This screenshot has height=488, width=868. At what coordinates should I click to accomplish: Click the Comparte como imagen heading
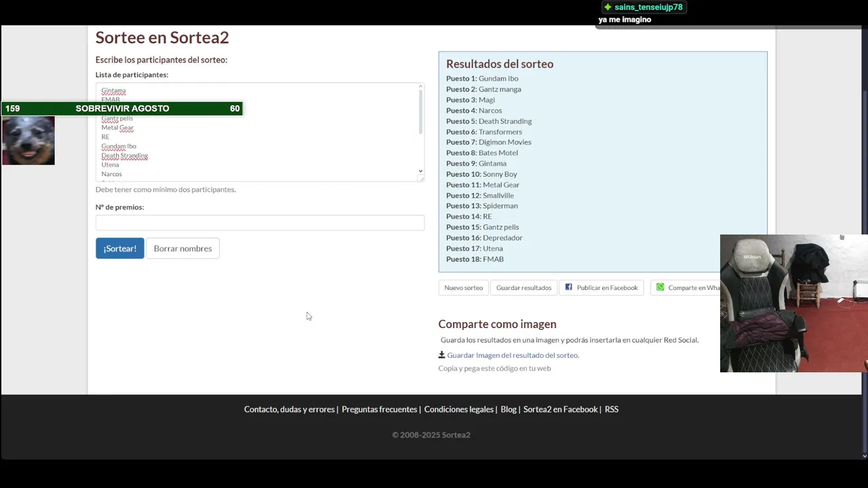(497, 324)
